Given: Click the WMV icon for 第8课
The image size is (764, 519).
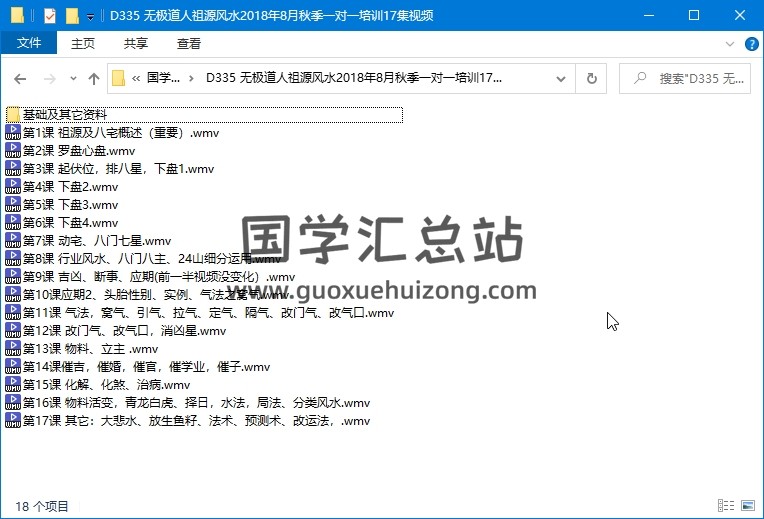Looking at the screenshot, I should pyautogui.click(x=13, y=259).
